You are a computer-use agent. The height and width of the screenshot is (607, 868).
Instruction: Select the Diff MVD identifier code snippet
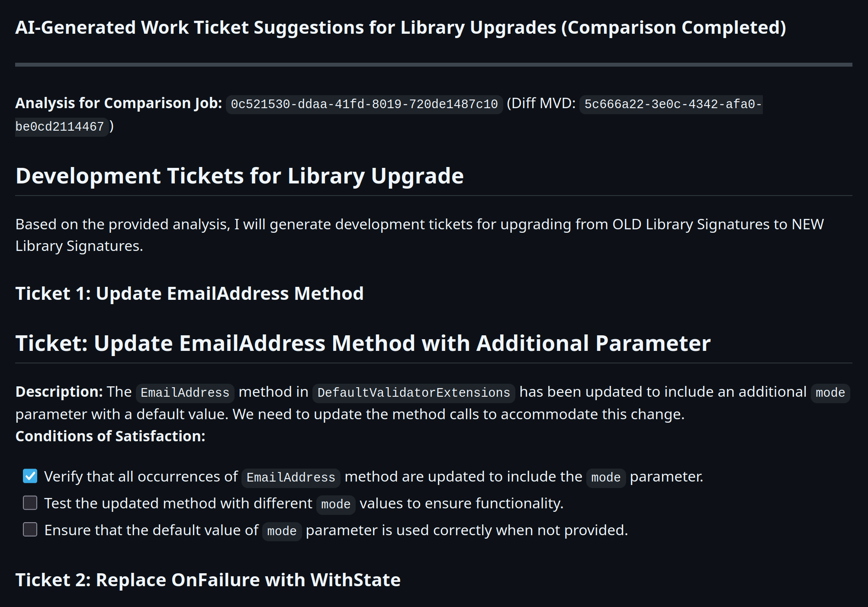pos(671,104)
